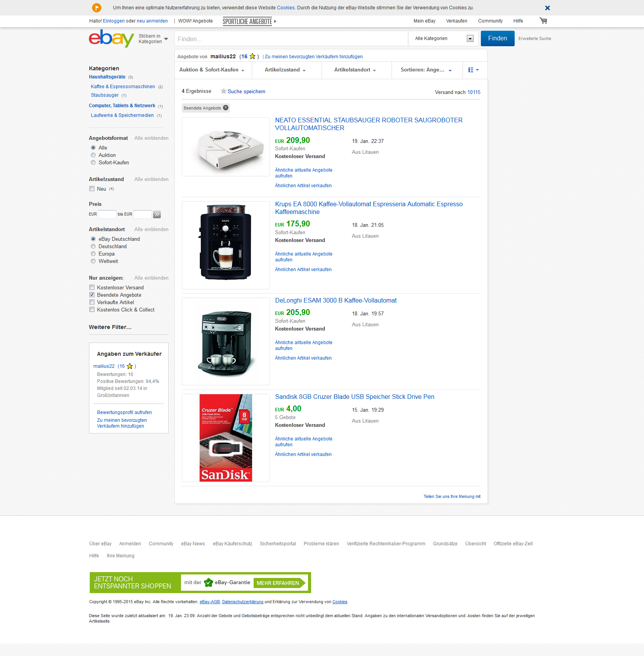
Task: Click the MEHR ERFAHREN button
Action: 279,583
